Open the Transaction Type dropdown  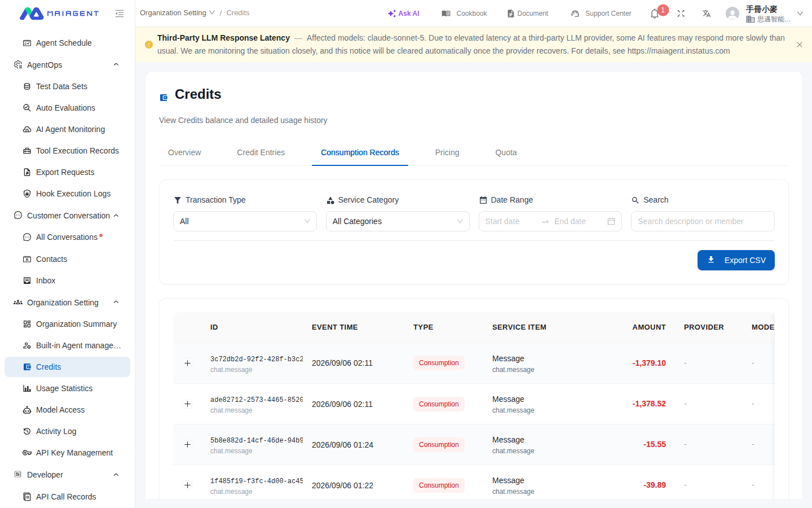point(245,221)
